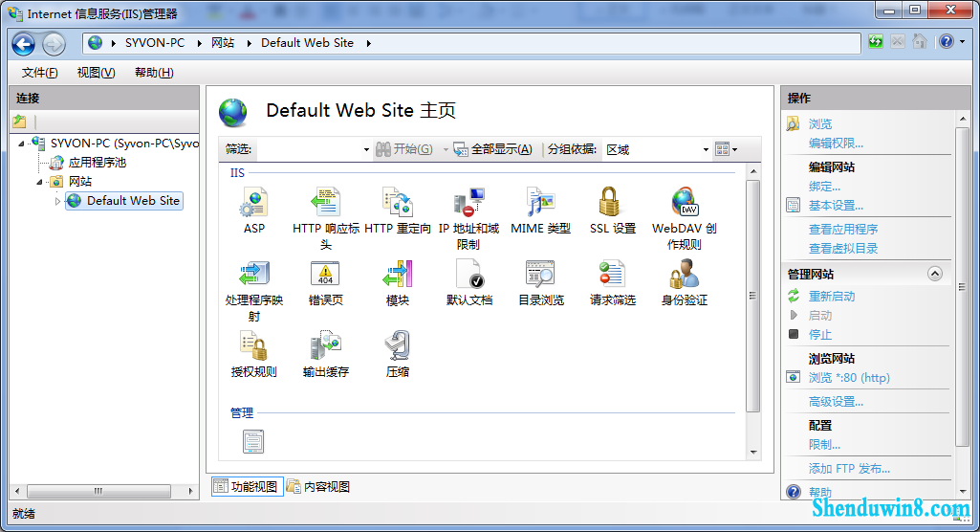
Task: Select 应用程序池 tree item
Action: tap(97, 163)
